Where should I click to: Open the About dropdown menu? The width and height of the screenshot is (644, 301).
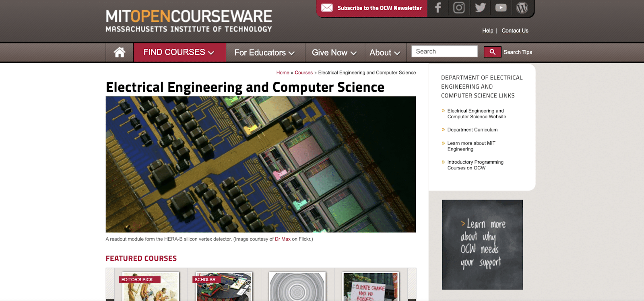[x=385, y=53]
